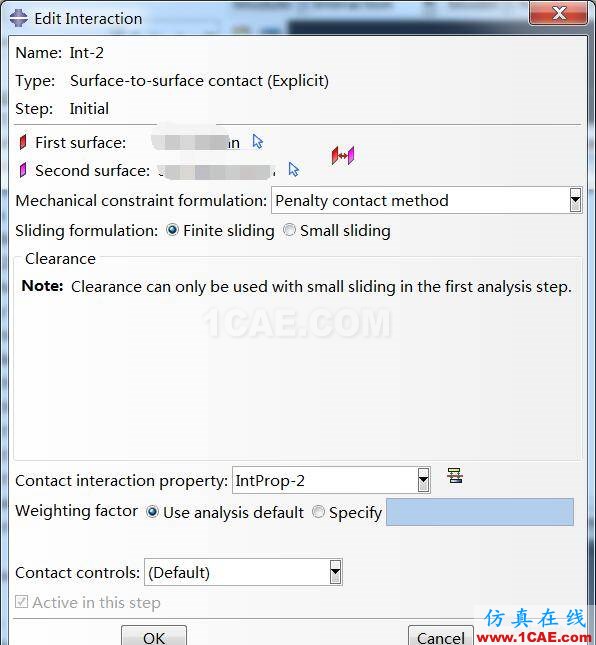Screen dimensions: 596x645
Task: Click the red First surface color icon
Action: pos(23,142)
